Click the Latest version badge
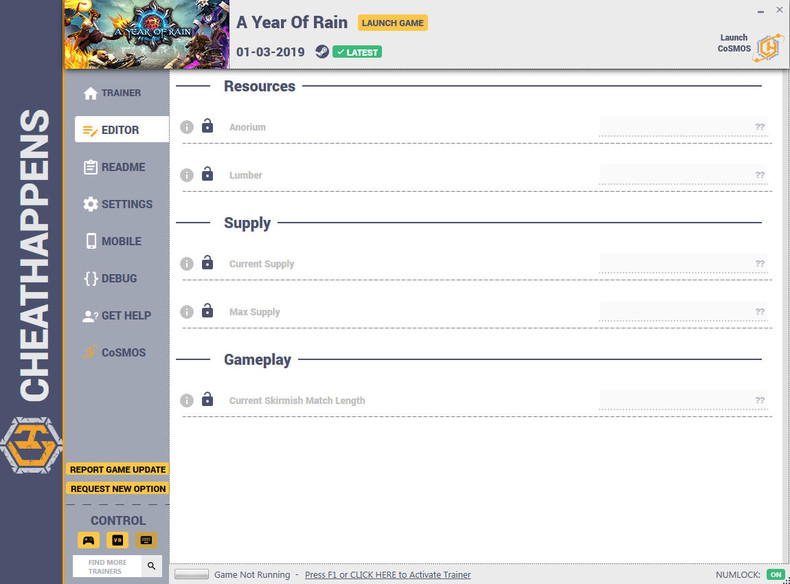Image resolution: width=790 pixels, height=584 pixels. click(x=357, y=52)
